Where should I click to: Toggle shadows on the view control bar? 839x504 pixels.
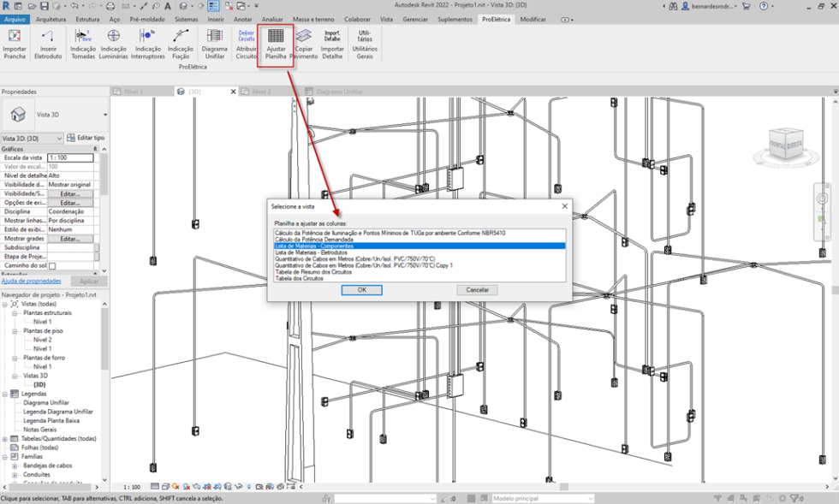click(187, 485)
